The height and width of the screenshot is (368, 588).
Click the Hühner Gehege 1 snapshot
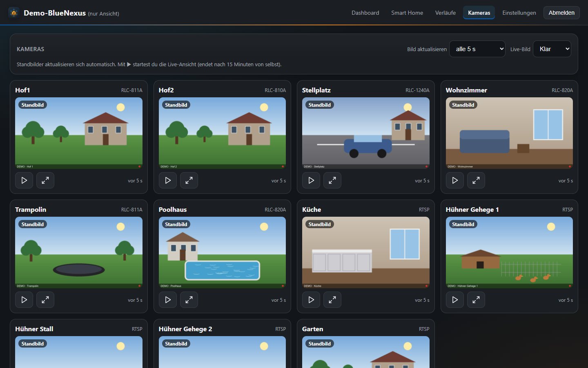tap(509, 252)
